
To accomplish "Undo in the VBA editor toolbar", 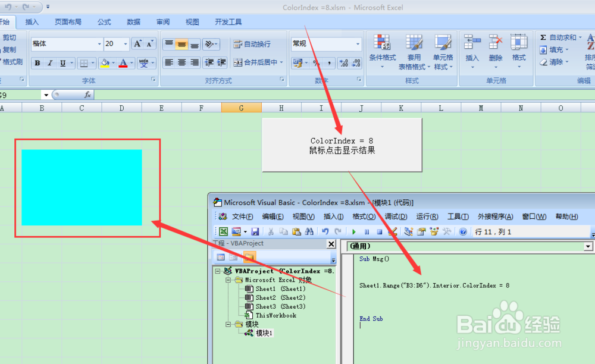I will click(x=325, y=232).
